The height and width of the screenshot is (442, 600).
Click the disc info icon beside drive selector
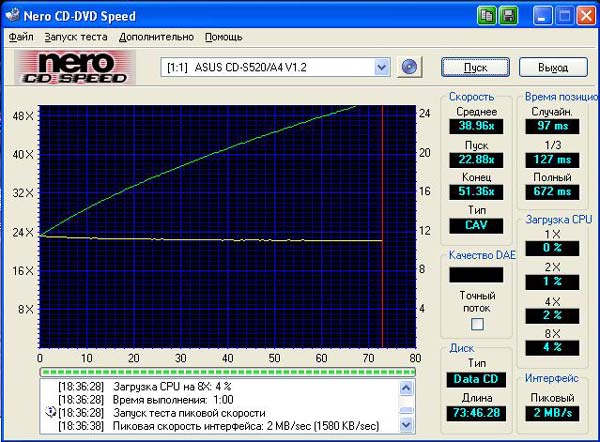[x=408, y=67]
